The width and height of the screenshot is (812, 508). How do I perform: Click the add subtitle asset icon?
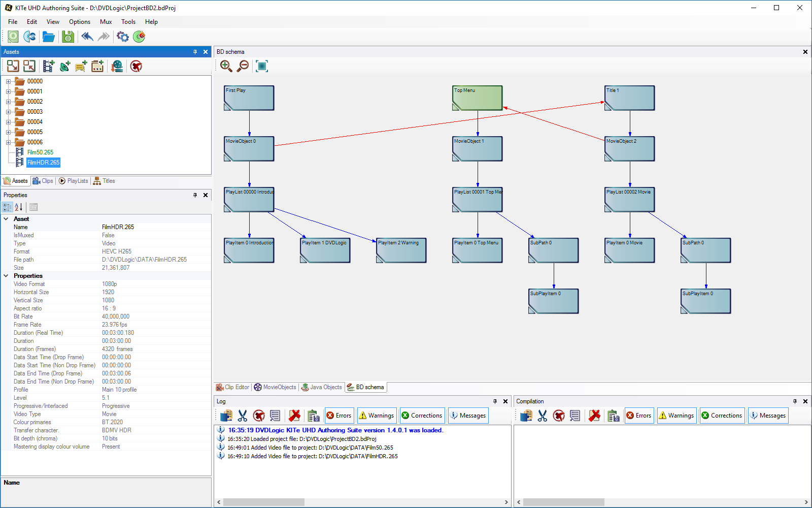81,66
